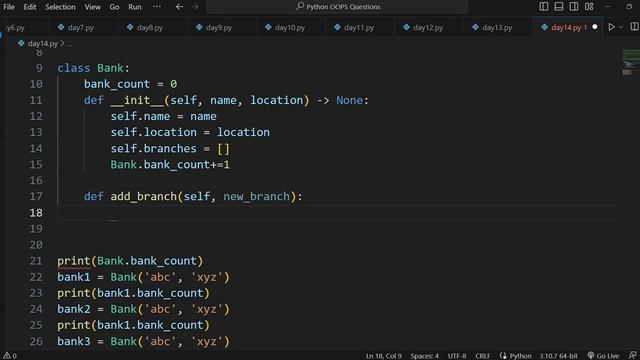
Task: Change indentation via Spaces: 4
Action: pyautogui.click(x=424, y=356)
